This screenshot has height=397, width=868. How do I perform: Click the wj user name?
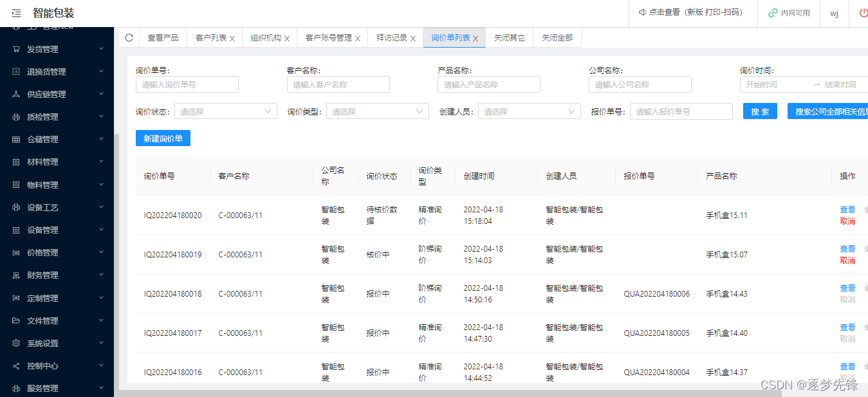pos(834,14)
